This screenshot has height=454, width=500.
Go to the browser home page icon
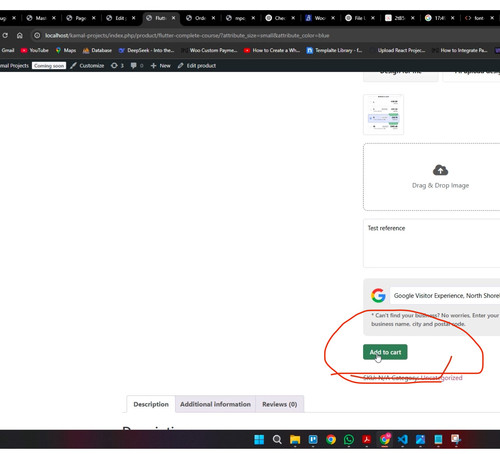pyautogui.click(x=20, y=35)
